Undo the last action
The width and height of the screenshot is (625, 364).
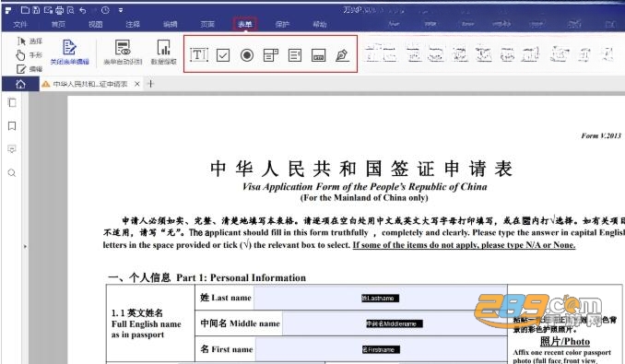point(83,10)
